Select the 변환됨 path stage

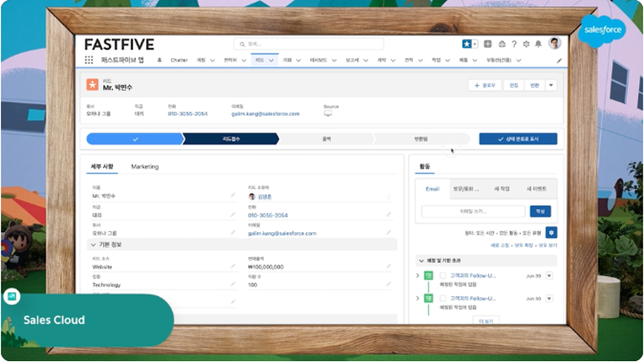421,139
